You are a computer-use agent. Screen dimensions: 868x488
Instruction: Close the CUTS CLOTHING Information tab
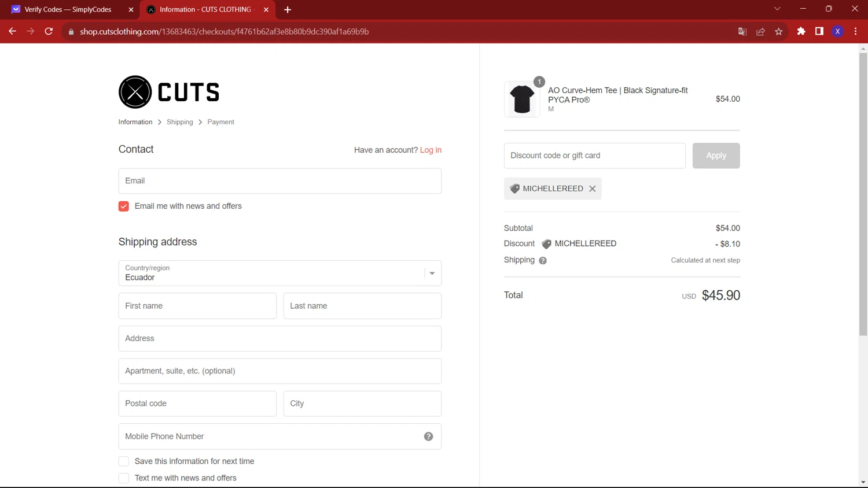pos(266,10)
